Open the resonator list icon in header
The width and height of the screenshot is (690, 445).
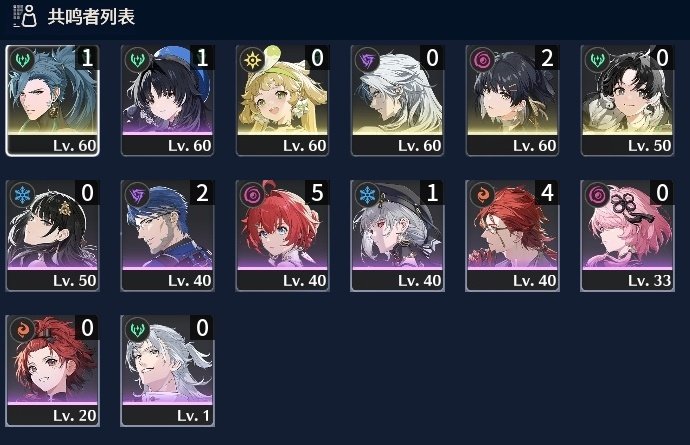coord(25,16)
